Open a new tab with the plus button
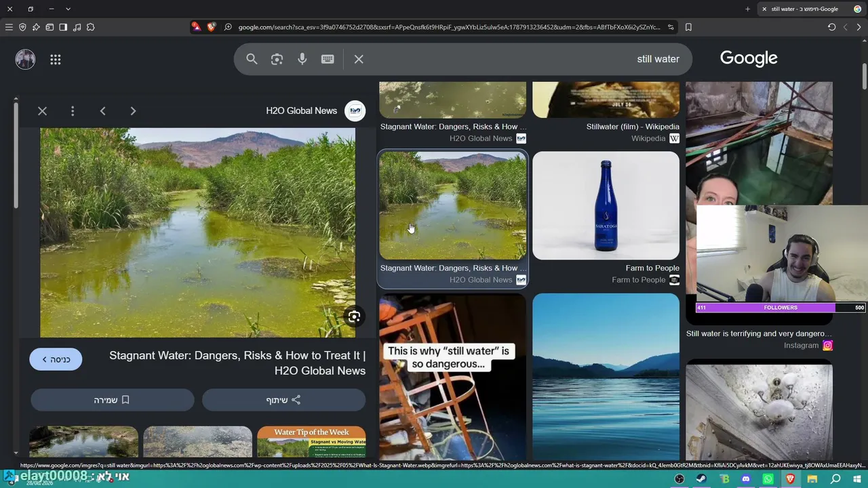Screen dimensions: 868x488 click(x=747, y=9)
